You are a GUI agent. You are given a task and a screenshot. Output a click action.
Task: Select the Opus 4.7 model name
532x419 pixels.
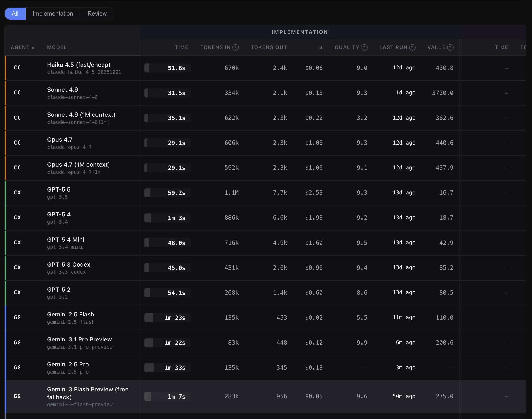(x=60, y=140)
